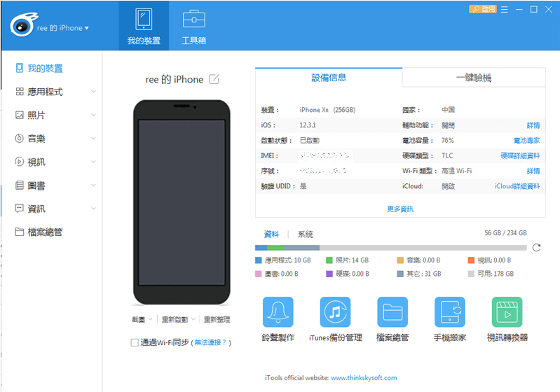
Task: Click the 檔案總管 sidebar folder icon
Action: [20, 232]
